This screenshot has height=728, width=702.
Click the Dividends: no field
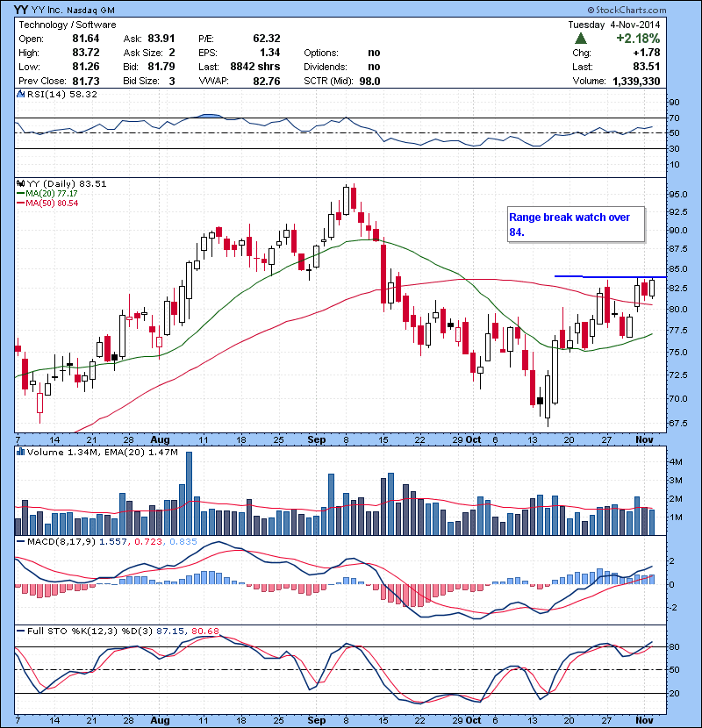pyautogui.click(x=342, y=67)
